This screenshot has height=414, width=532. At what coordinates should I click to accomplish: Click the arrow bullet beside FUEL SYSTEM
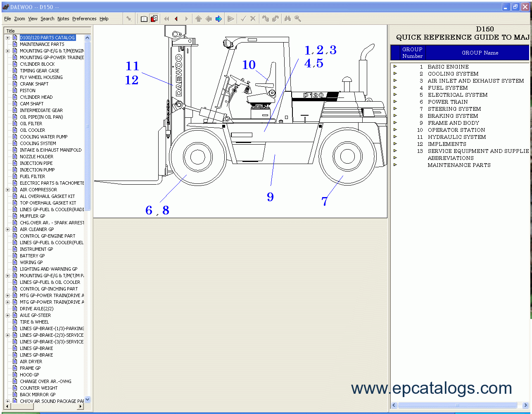pos(395,87)
